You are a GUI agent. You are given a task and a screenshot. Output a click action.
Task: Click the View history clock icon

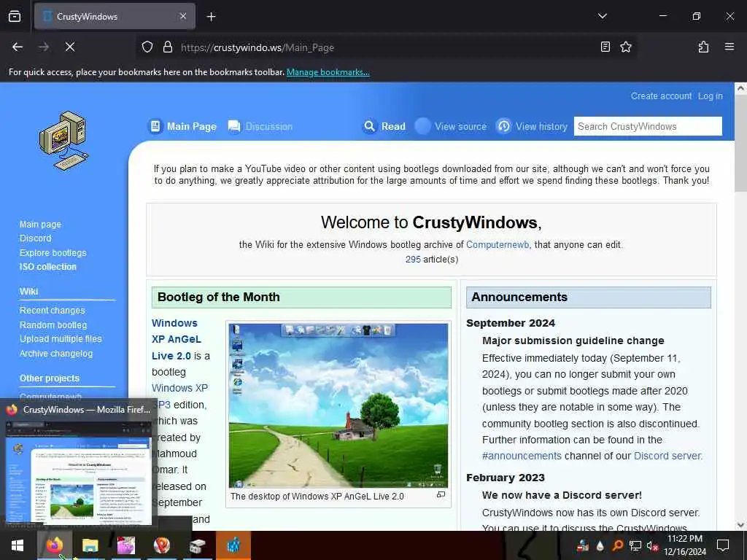point(503,126)
